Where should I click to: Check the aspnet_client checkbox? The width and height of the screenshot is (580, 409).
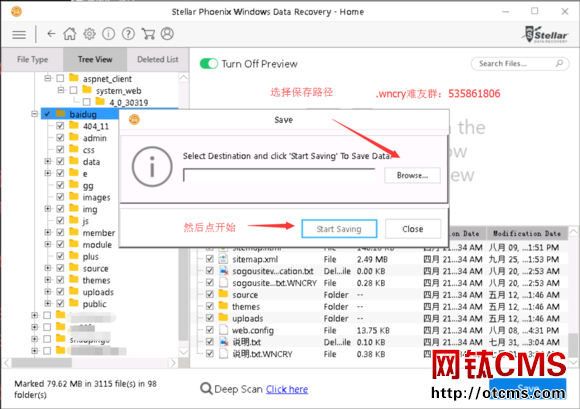[x=60, y=78]
